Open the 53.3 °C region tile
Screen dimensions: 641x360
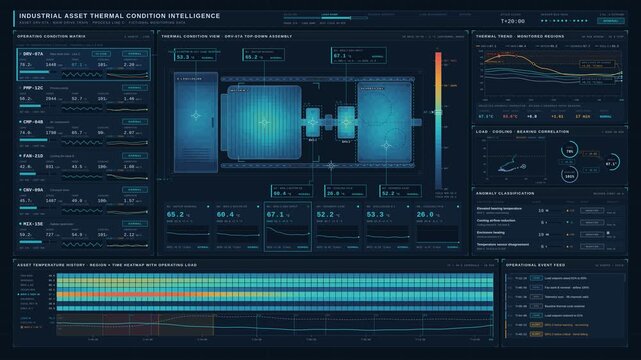tap(388, 226)
